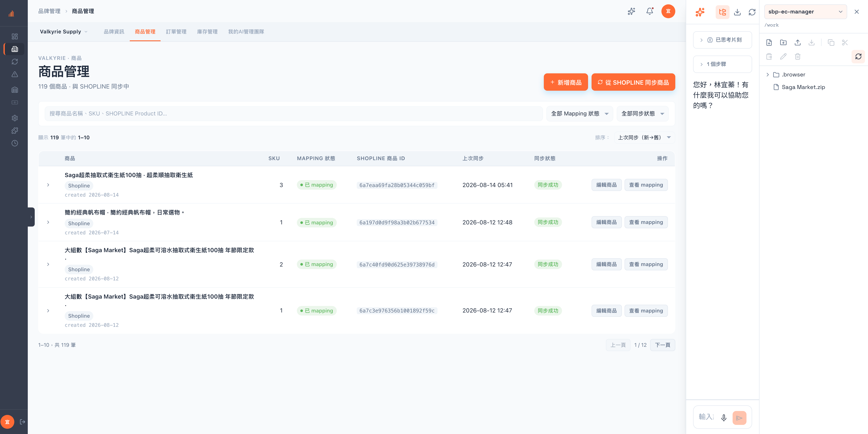Expand the .browser folder
The height and width of the screenshot is (434, 868).
(x=768, y=74)
